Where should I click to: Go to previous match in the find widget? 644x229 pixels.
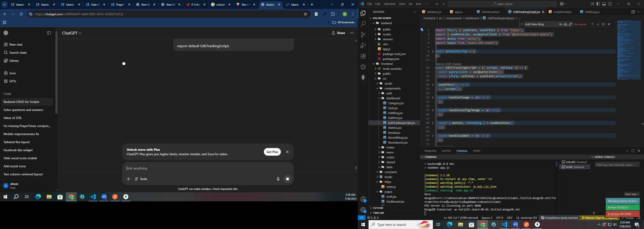point(592,24)
